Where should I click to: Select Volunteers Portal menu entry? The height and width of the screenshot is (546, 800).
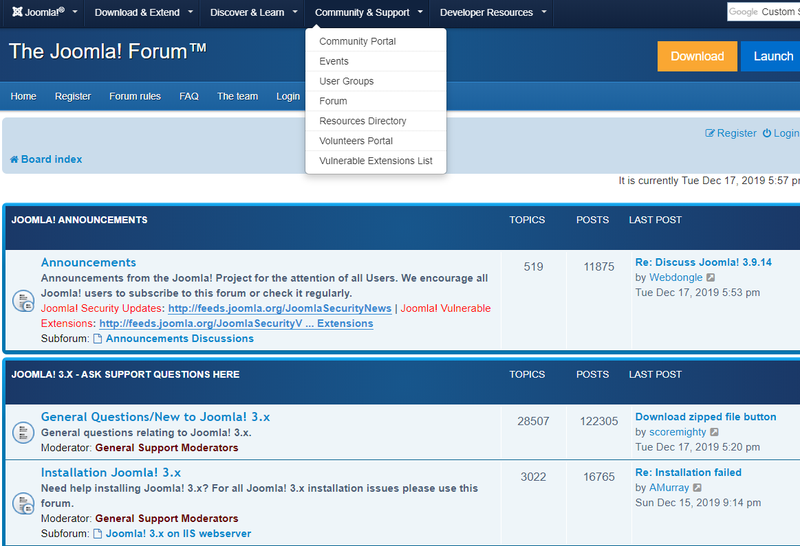tap(376, 141)
